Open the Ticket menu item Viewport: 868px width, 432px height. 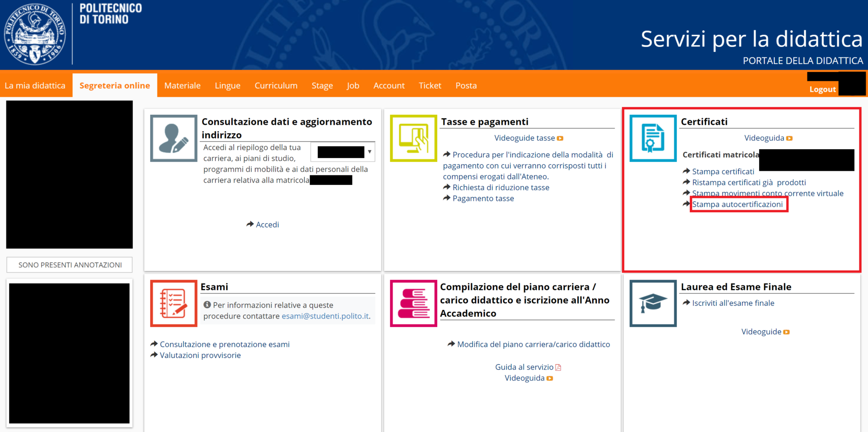pos(429,85)
